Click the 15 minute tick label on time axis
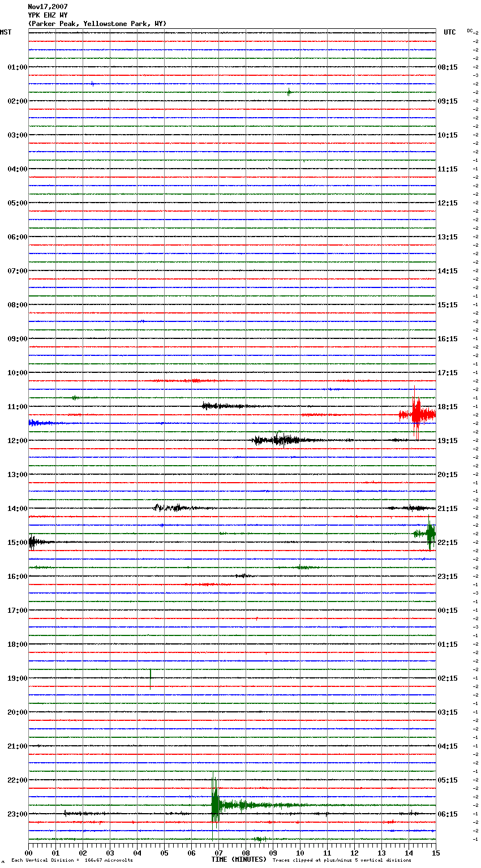 [436, 853]
